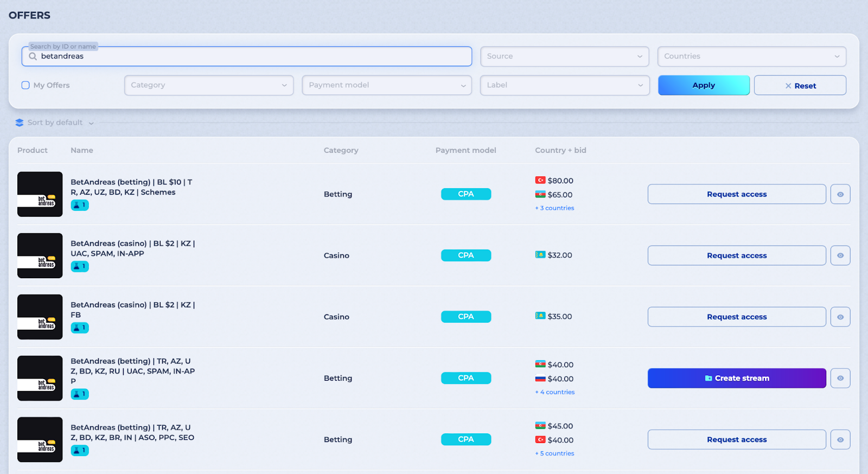Click the Sort by default layers icon
Image resolution: width=868 pixels, height=474 pixels.
(x=20, y=123)
